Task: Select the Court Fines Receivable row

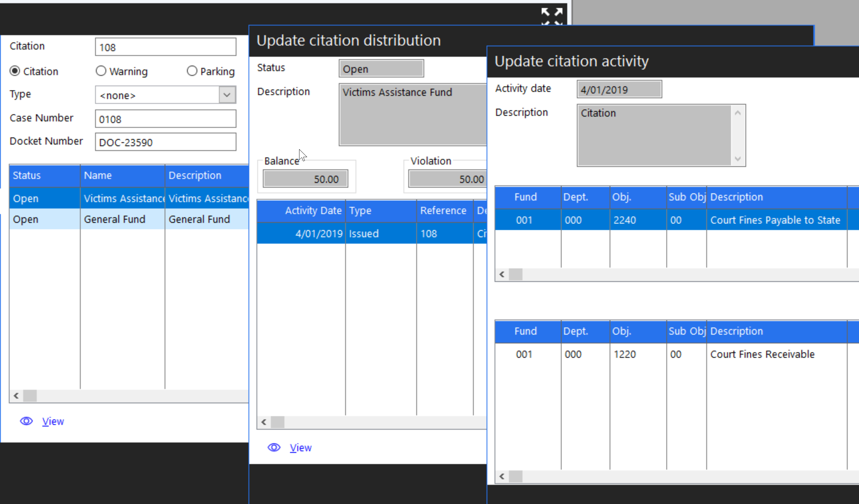Action: coord(762,355)
